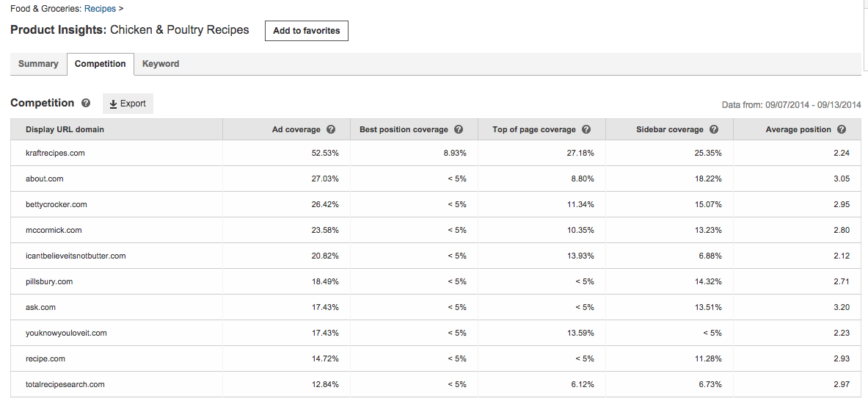Click the bettycrocker.com domain entry
This screenshot has width=868, height=404.
click(x=56, y=204)
